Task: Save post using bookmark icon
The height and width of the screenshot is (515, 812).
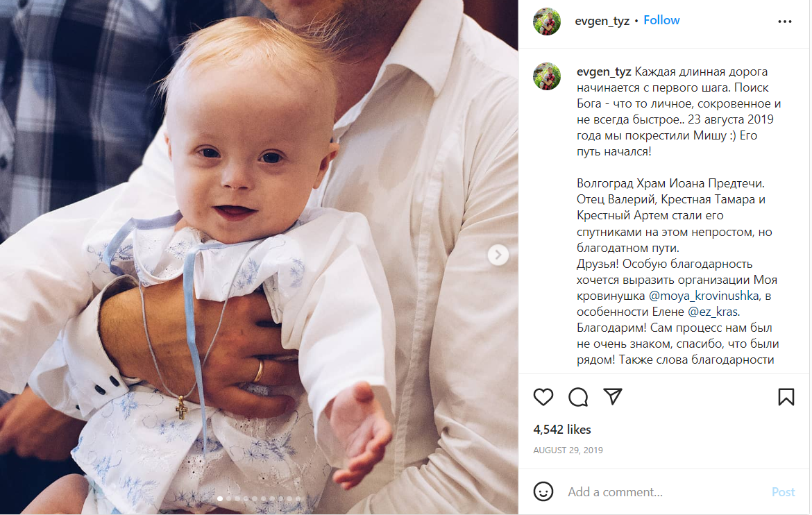Action: point(786,397)
